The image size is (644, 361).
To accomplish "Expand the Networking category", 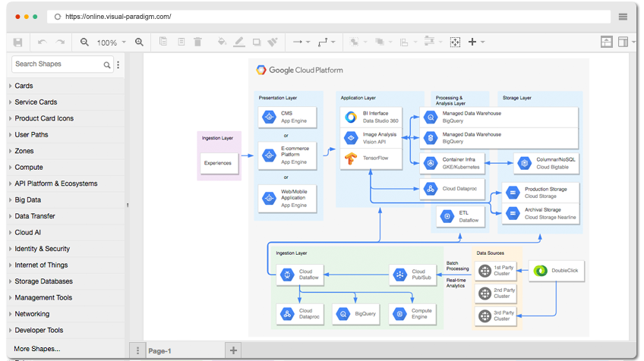I will (66, 314).
